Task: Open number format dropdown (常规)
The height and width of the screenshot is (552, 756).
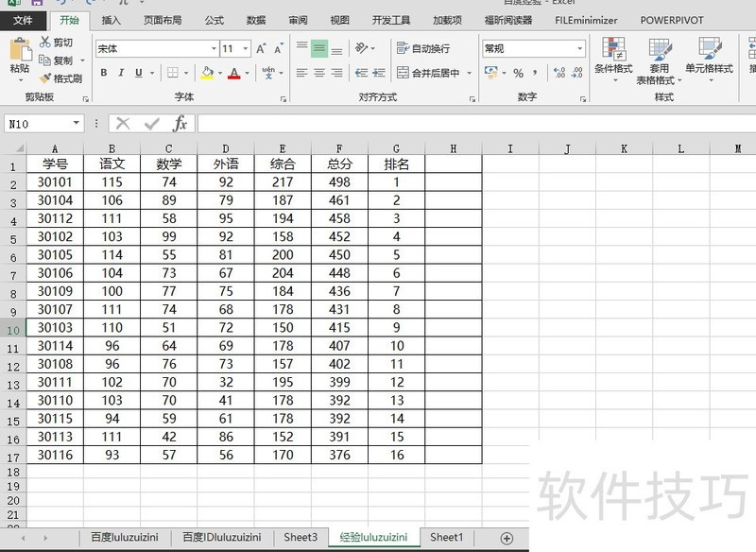Action: [579, 49]
